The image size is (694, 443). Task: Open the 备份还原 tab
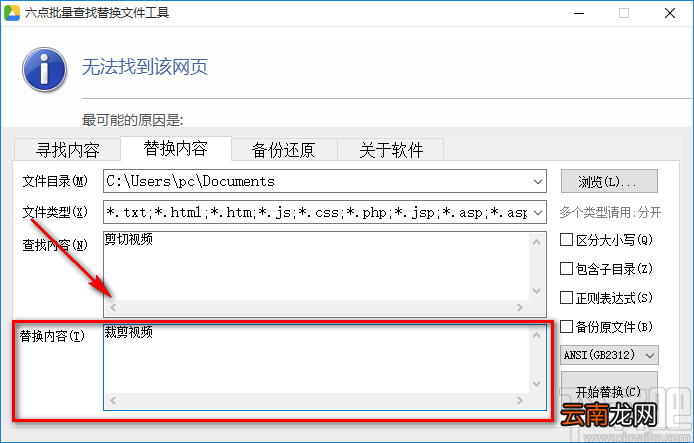[284, 150]
